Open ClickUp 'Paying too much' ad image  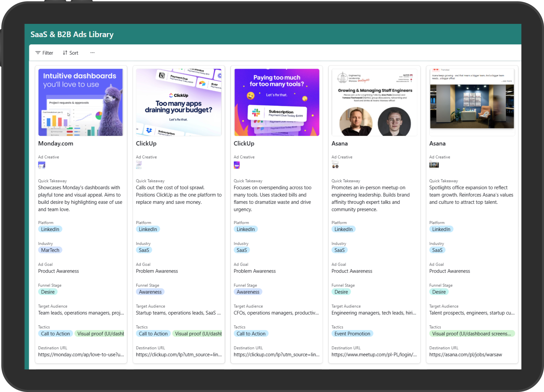pyautogui.click(x=276, y=102)
